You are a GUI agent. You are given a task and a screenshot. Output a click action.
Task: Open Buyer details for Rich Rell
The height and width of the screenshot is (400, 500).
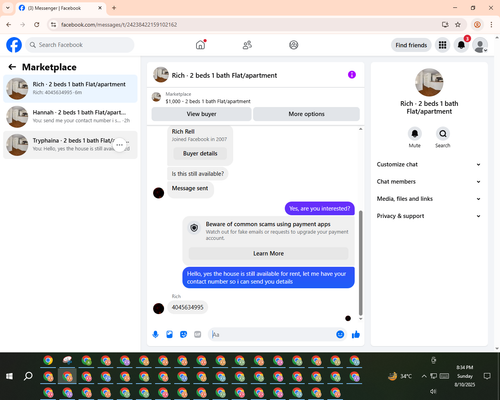click(200, 153)
